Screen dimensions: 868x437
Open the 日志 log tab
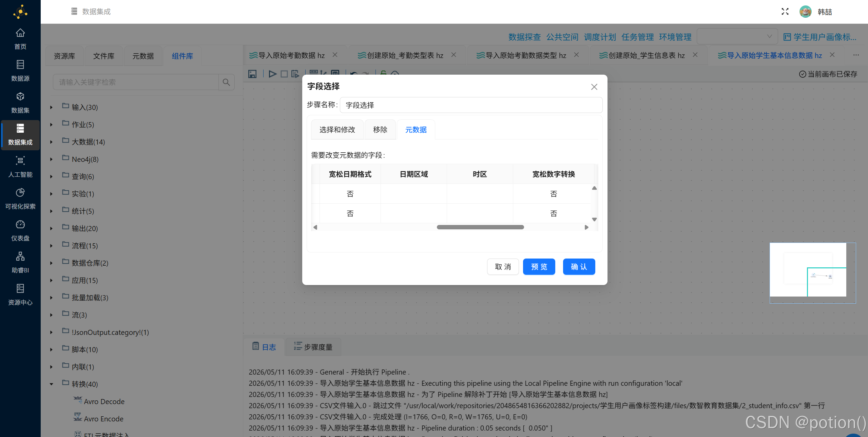click(x=264, y=347)
